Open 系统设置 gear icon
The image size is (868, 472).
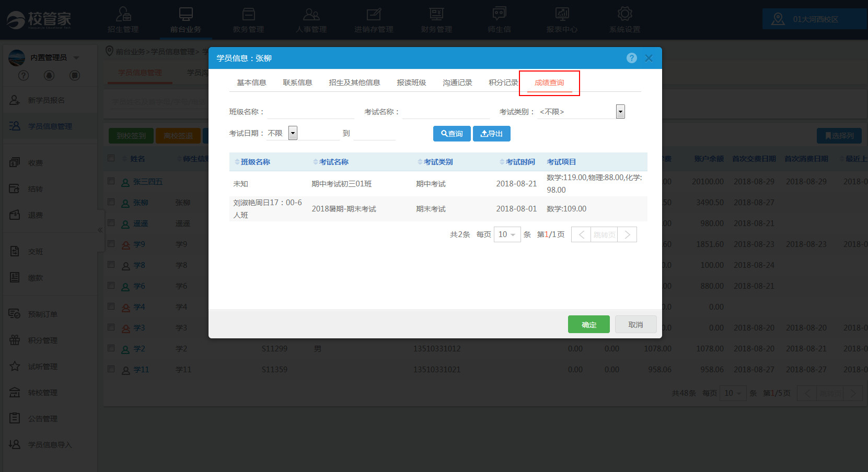point(624,14)
